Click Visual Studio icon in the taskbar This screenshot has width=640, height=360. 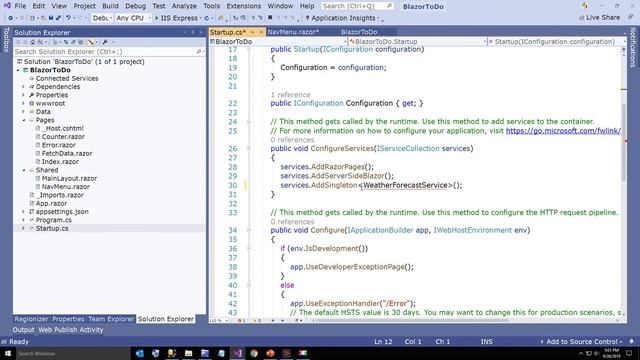coord(238,353)
